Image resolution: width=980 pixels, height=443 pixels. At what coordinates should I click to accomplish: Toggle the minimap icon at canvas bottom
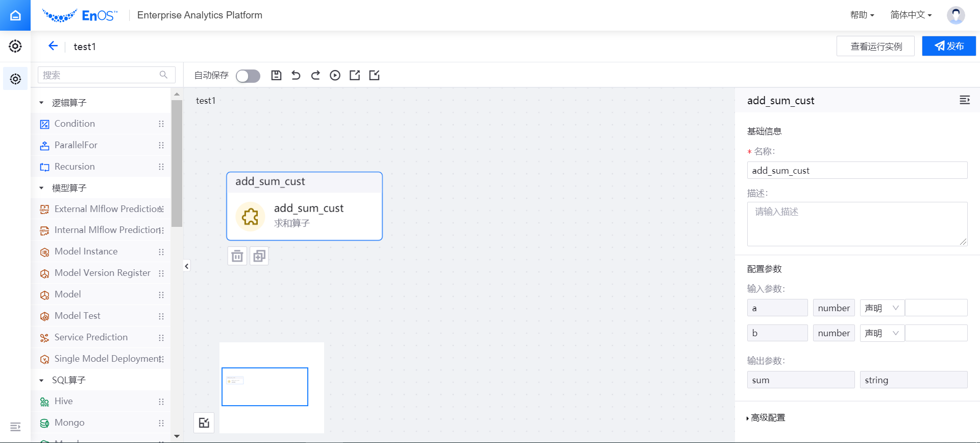pyautogui.click(x=204, y=423)
